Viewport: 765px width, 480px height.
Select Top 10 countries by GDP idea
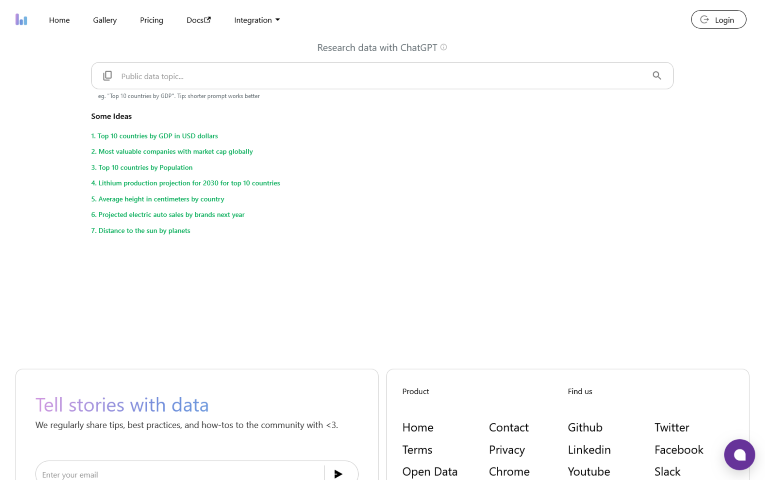[154, 135]
